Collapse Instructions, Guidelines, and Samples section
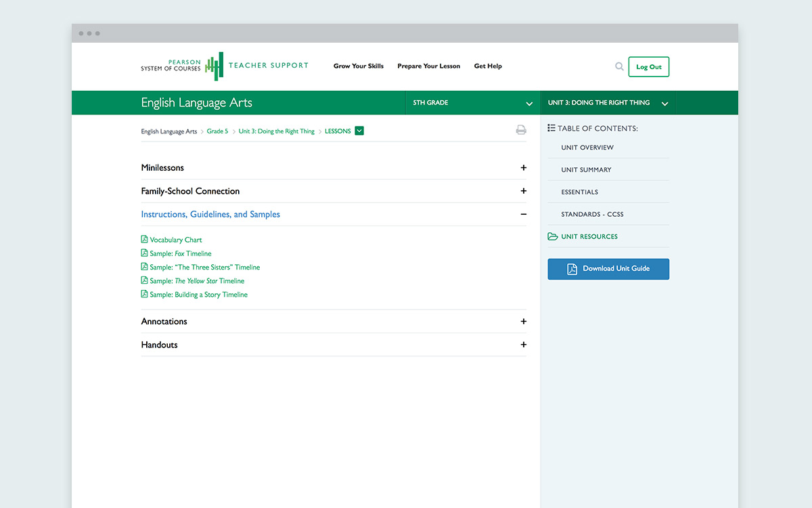The width and height of the screenshot is (812, 508). (x=523, y=214)
